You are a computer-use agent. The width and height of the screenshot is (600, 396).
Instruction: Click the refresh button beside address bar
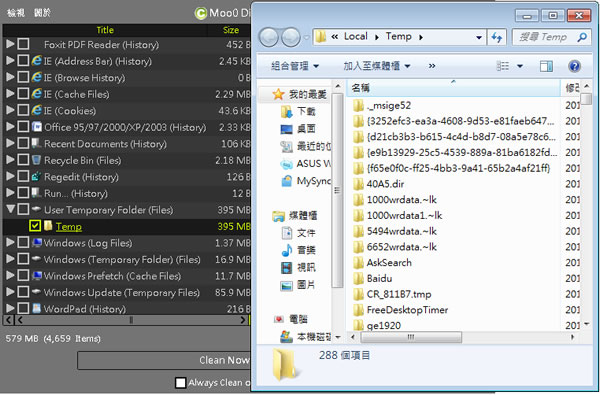497,37
